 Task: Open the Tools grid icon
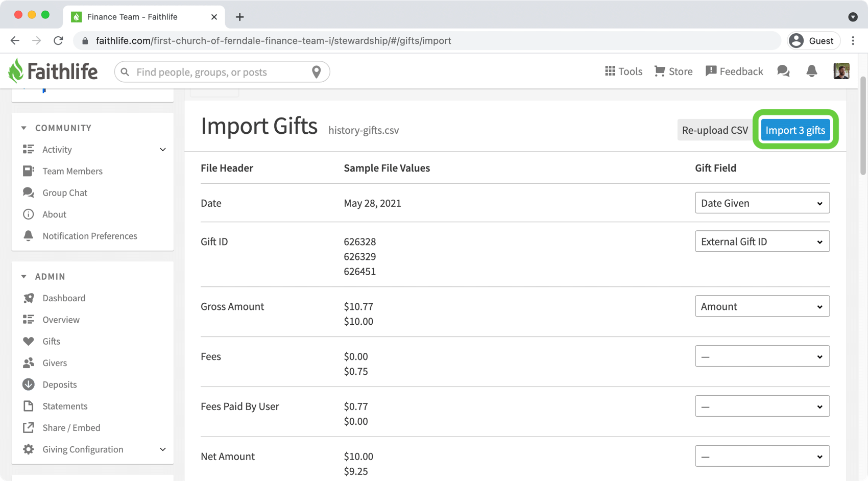[x=610, y=71]
